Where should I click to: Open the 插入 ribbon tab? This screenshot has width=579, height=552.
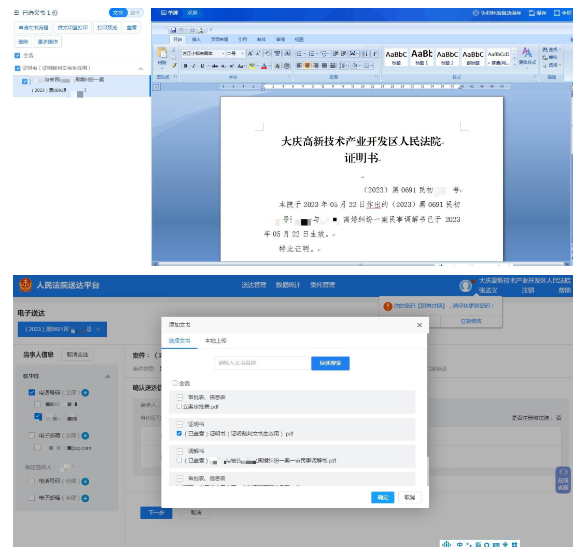tap(196, 40)
